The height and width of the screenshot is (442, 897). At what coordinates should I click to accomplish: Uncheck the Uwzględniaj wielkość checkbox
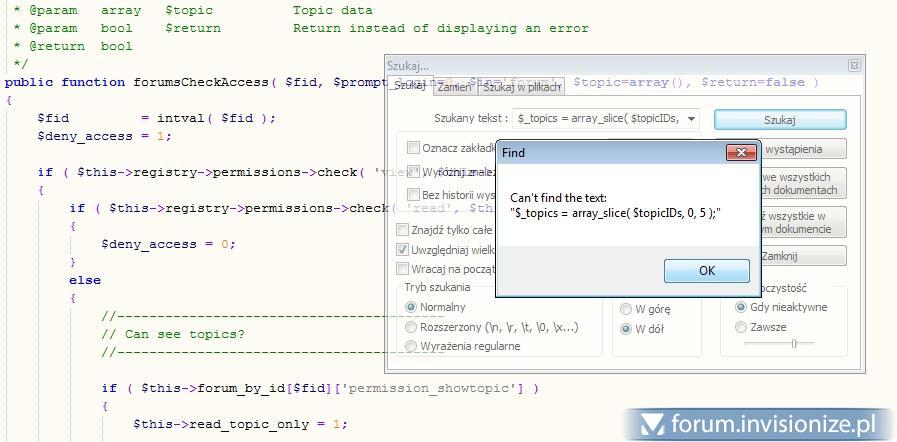click(403, 249)
